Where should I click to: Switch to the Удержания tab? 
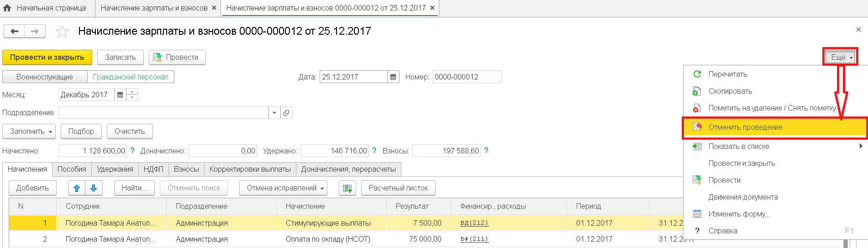(x=115, y=169)
